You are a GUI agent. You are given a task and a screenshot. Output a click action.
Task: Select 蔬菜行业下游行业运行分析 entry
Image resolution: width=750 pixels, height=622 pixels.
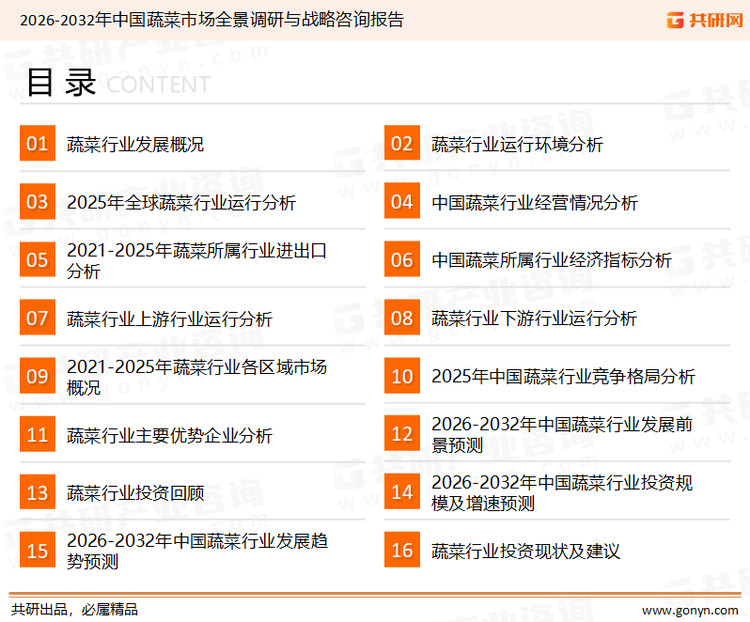pyautogui.click(x=534, y=318)
